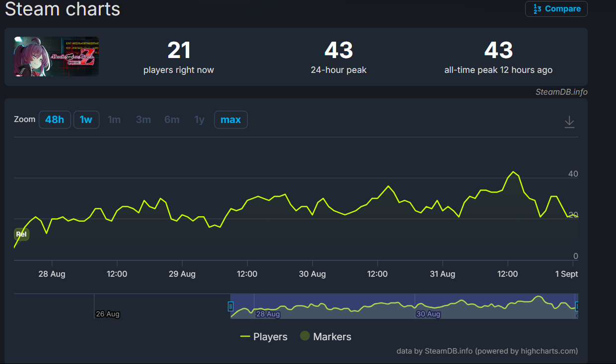The width and height of the screenshot is (616, 364).
Task: Click the 1 Sept axis label
Action: pos(566,274)
